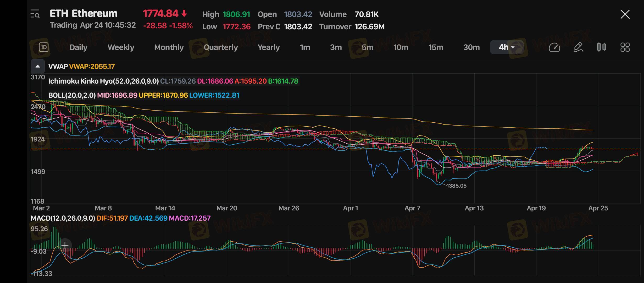Select the 1m interval
Viewport: 644px width, 283px height.
click(x=305, y=47)
